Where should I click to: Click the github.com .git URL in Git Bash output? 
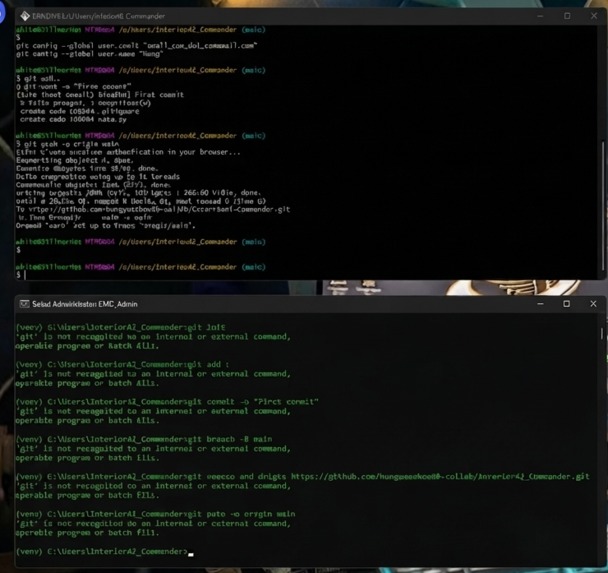159,209
